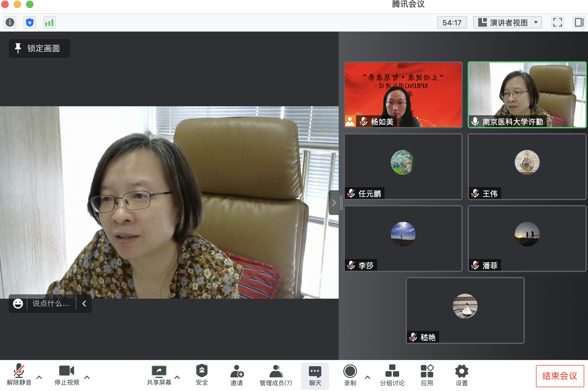Click the blue security shield icon
This screenshot has height=391, width=588.
click(x=30, y=22)
